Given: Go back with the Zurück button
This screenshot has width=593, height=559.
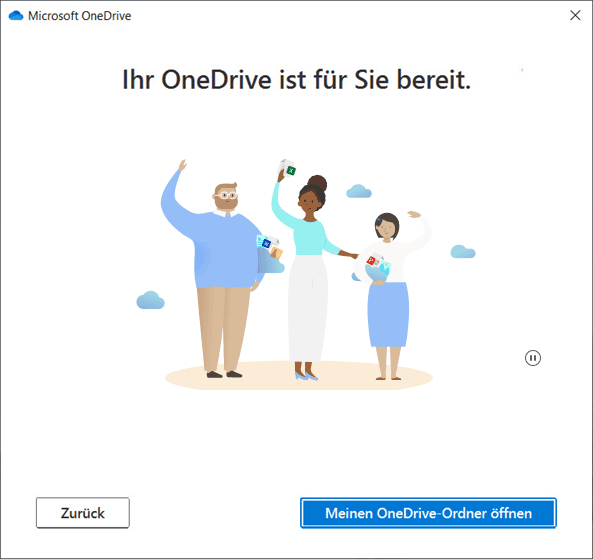Looking at the screenshot, I should [83, 513].
